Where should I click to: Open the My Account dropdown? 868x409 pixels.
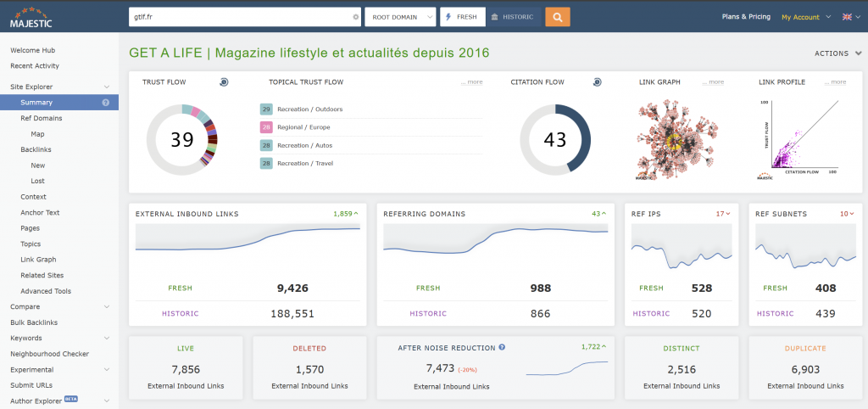pos(804,17)
